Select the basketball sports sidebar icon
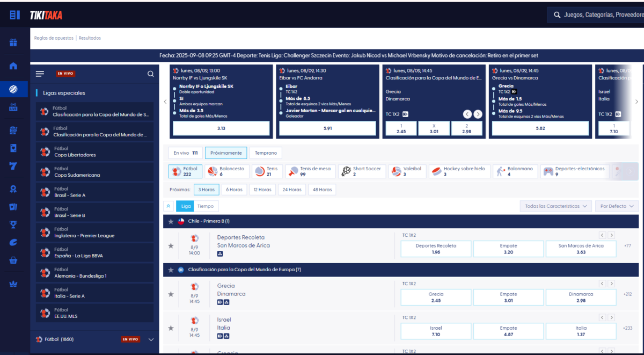The image size is (644, 355). coord(13,89)
